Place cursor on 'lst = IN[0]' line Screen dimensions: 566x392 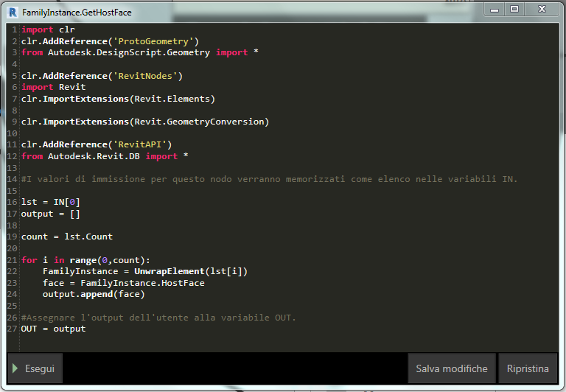coord(50,202)
